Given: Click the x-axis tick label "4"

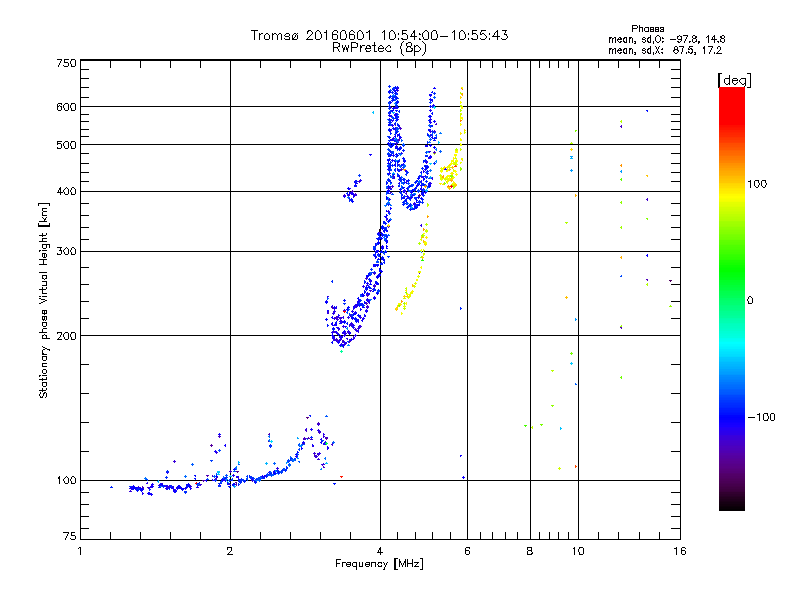Looking at the screenshot, I should pos(380,551).
